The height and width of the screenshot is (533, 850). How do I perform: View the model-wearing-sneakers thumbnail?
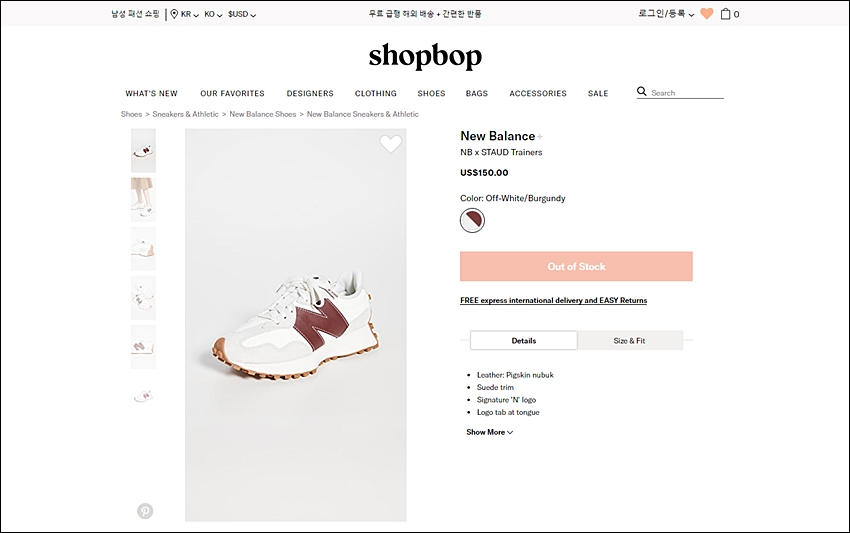click(143, 200)
